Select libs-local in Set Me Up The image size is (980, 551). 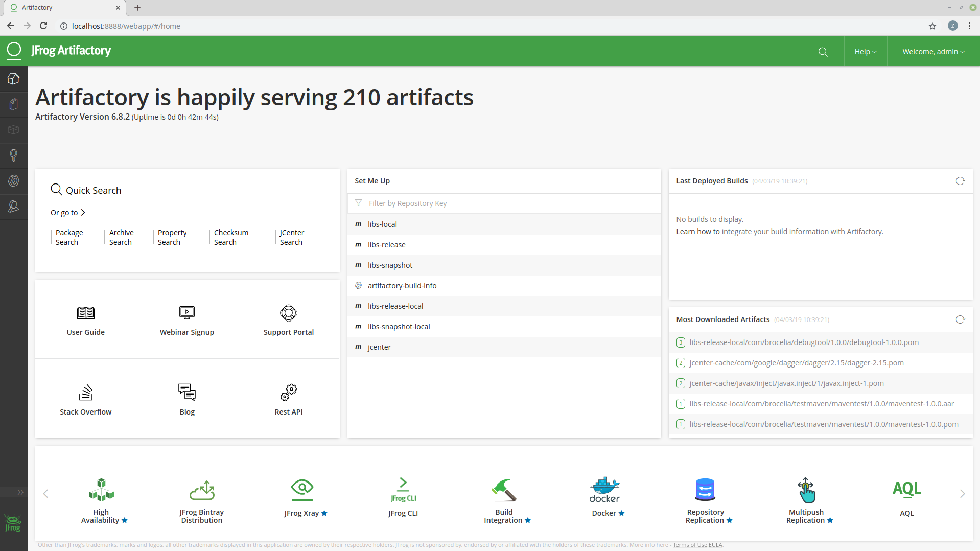tap(504, 224)
